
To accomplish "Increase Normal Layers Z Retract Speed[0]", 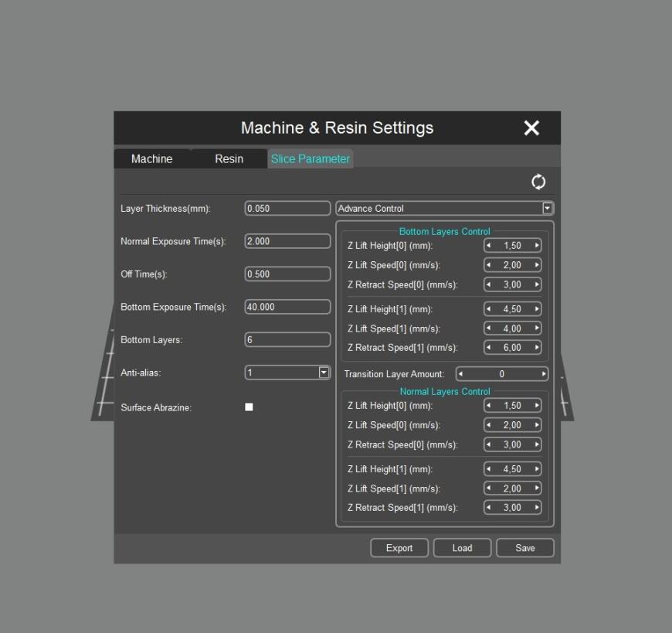I will pyautogui.click(x=537, y=444).
